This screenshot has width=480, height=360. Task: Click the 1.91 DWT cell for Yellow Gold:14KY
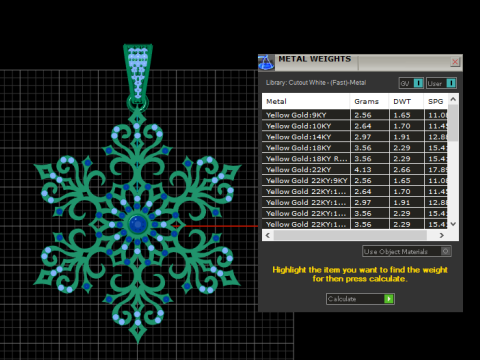406,137
